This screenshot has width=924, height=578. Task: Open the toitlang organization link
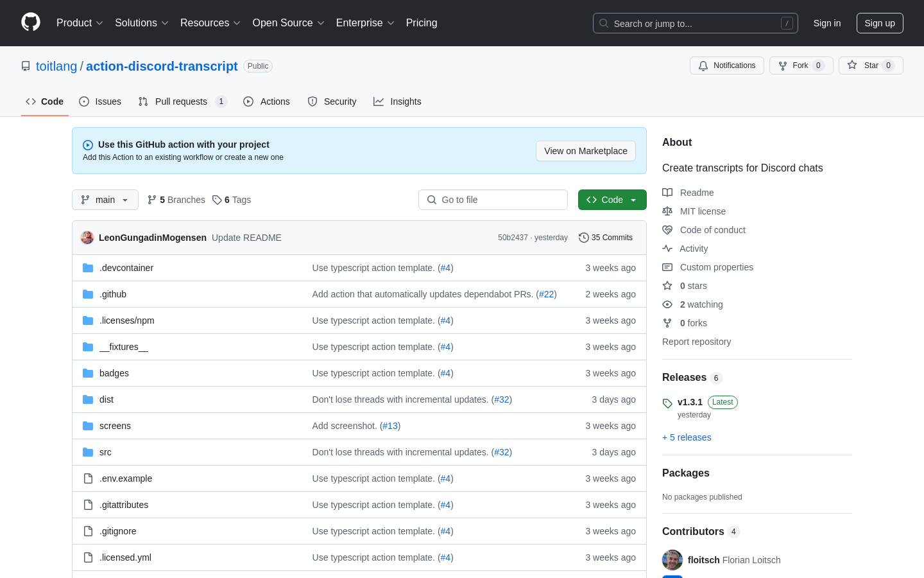point(56,66)
